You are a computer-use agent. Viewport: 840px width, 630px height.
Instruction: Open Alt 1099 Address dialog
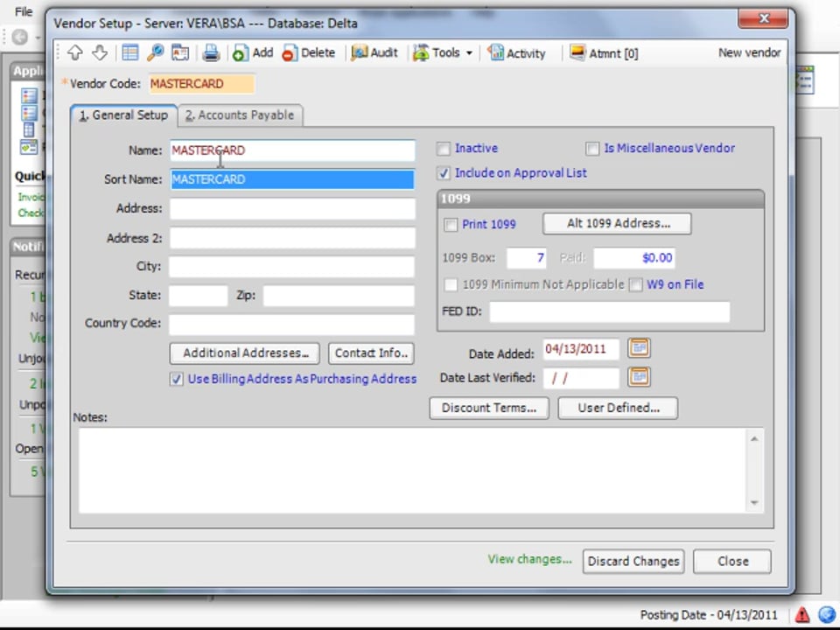point(617,223)
